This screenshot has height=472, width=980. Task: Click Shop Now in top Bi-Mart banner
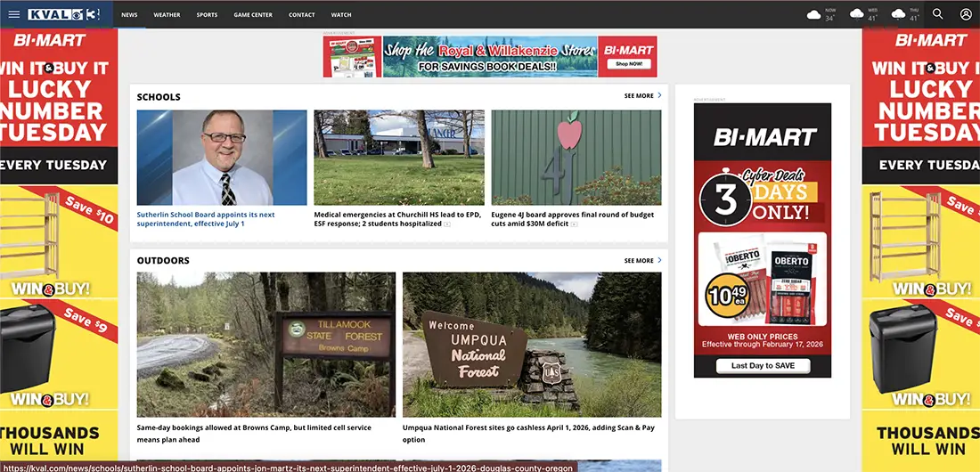[629, 64]
